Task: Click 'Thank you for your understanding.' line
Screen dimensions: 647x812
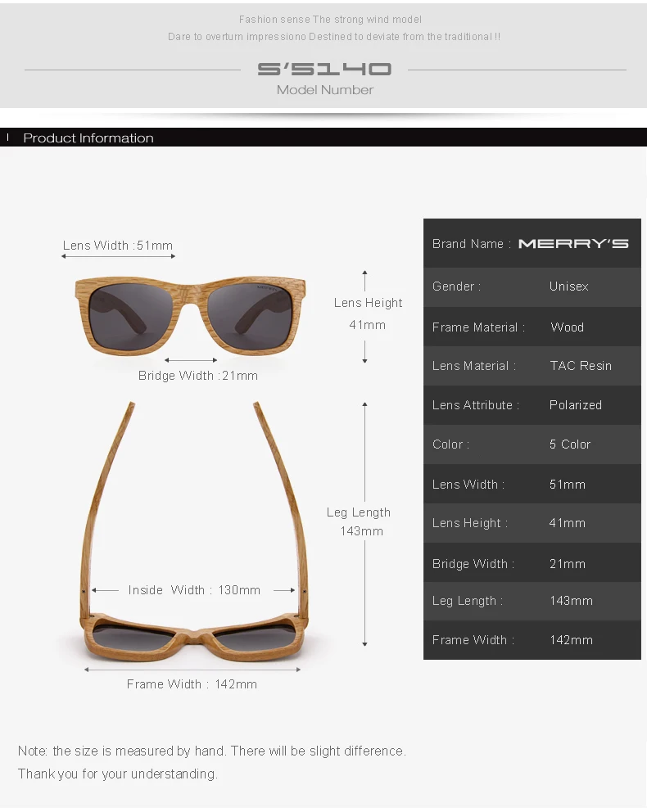Action: click(118, 774)
